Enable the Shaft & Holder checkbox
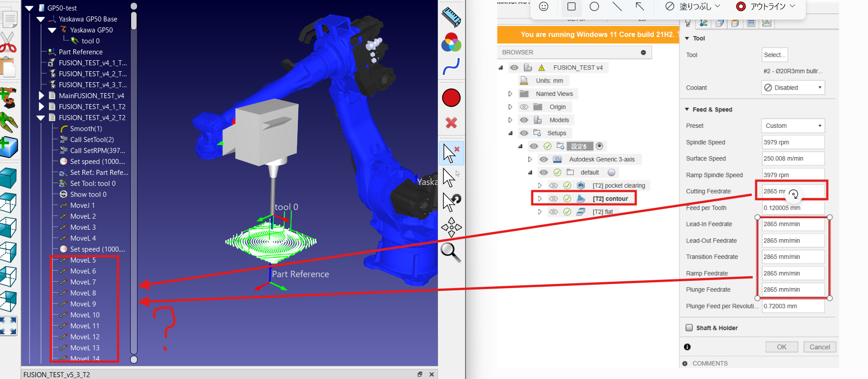Viewport: 868px width, 379px height. click(689, 328)
